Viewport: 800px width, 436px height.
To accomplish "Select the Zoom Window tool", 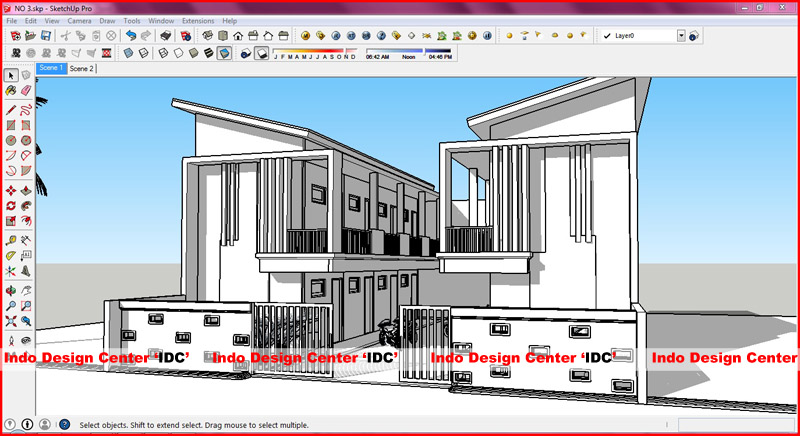I will tap(26, 306).
